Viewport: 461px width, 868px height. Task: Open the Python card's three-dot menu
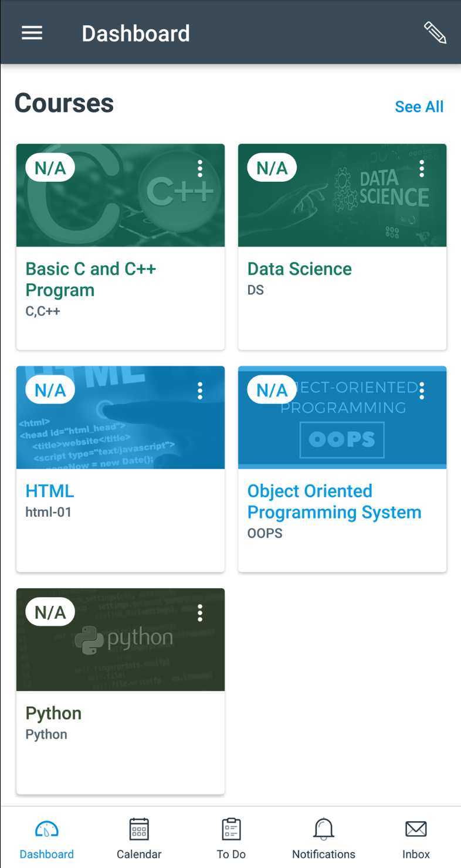[x=200, y=613]
